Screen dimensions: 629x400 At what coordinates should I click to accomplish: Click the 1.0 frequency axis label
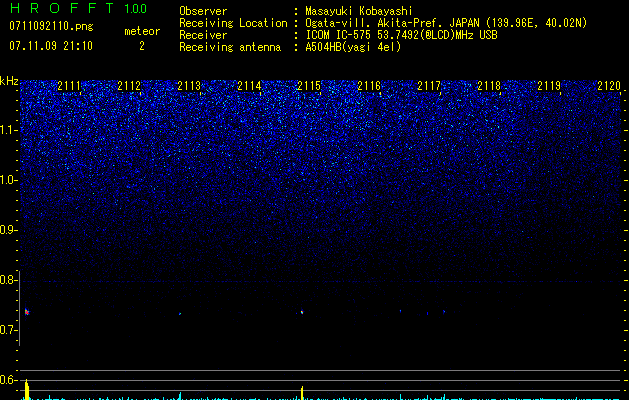(x=8, y=180)
